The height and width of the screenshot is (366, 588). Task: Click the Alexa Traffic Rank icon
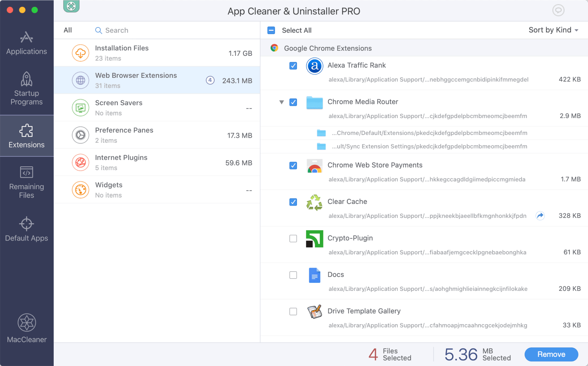pyautogui.click(x=315, y=66)
